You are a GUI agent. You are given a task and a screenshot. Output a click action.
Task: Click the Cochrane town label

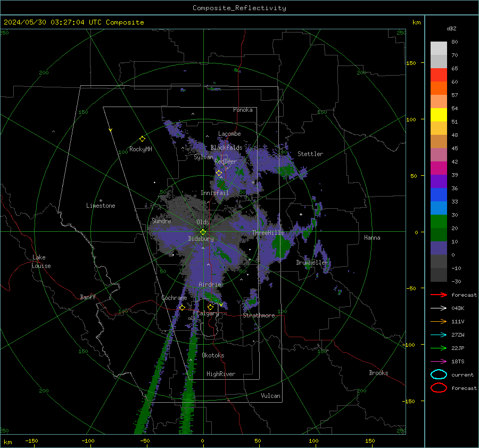click(174, 298)
